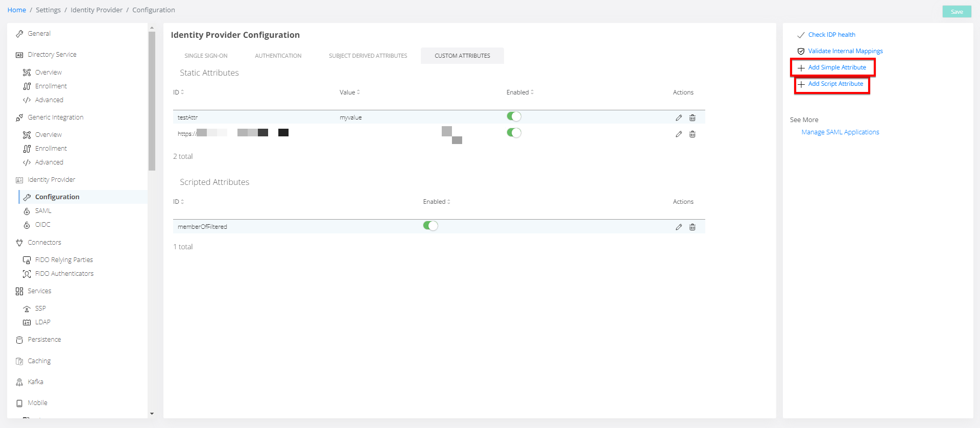Sort static attributes by Value column
This screenshot has height=428, width=980.
click(x=349, y=92)
